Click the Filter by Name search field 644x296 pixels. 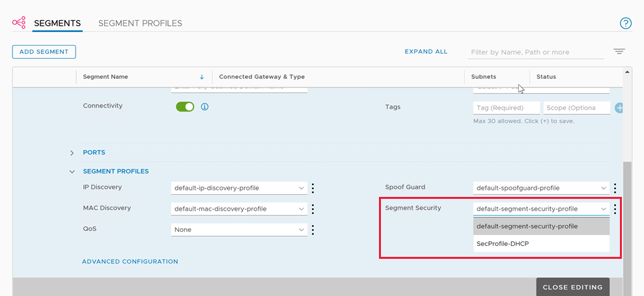[537, 52]
